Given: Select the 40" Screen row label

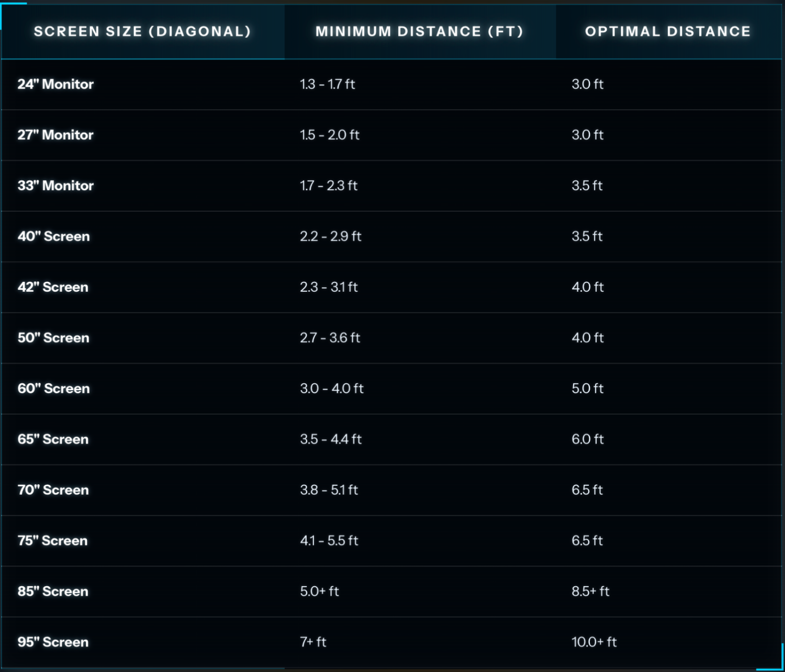Looking at the screenshot, I should tap(54, 236).
